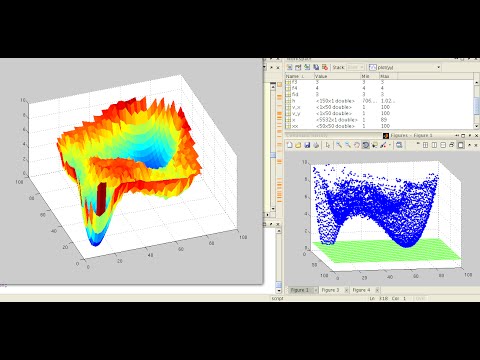480x360 pixels.
Task: Click the tile figures grid layout icon
Action: [x=425, y=145]
